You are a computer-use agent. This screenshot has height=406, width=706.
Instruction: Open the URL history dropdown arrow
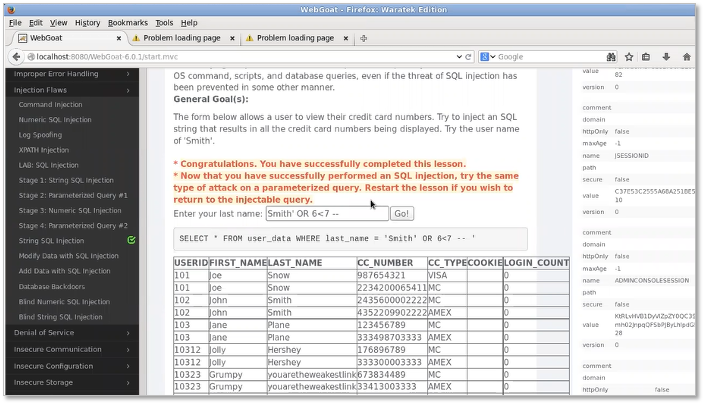(459, 57)
